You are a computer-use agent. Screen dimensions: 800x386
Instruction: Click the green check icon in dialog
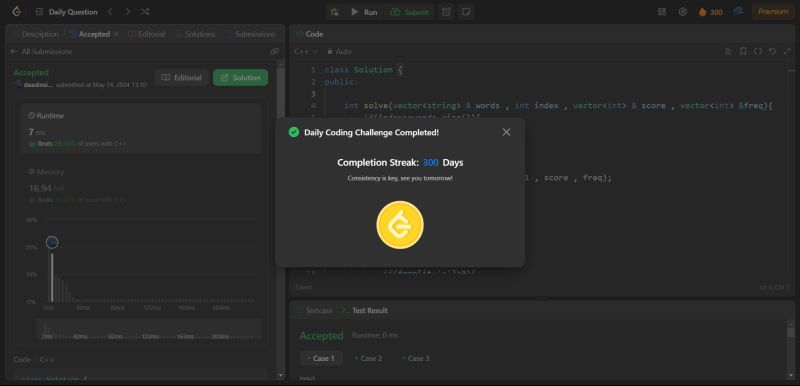pos(294,132)
